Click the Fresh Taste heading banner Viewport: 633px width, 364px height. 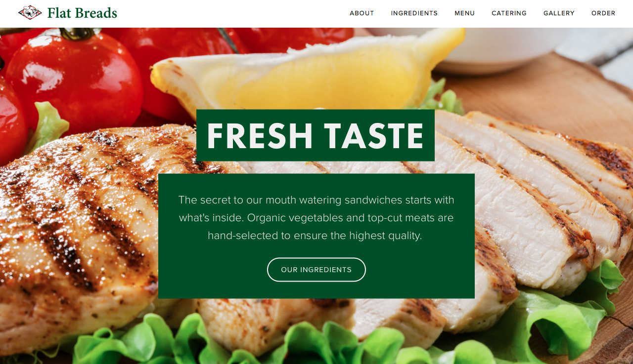point(316,135)
